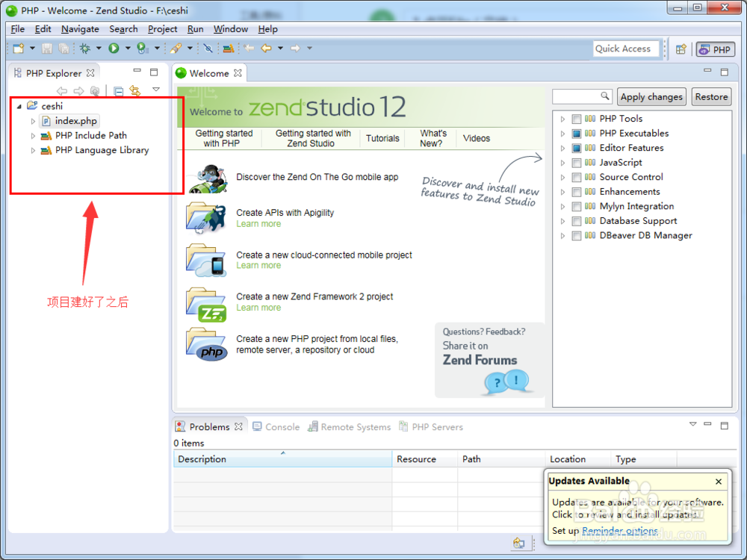Check the Enhancements checkbox
The width and height of the screenshot is (747, 560).
tap(577, 192)
